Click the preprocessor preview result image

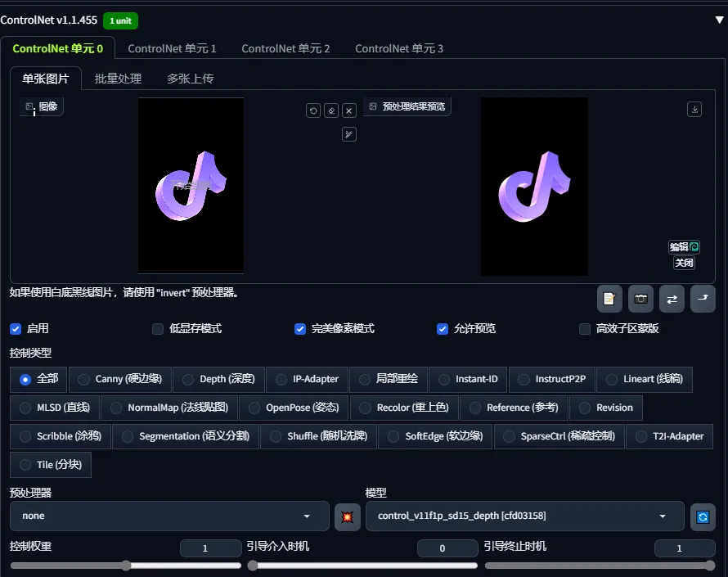coord(534,187)
